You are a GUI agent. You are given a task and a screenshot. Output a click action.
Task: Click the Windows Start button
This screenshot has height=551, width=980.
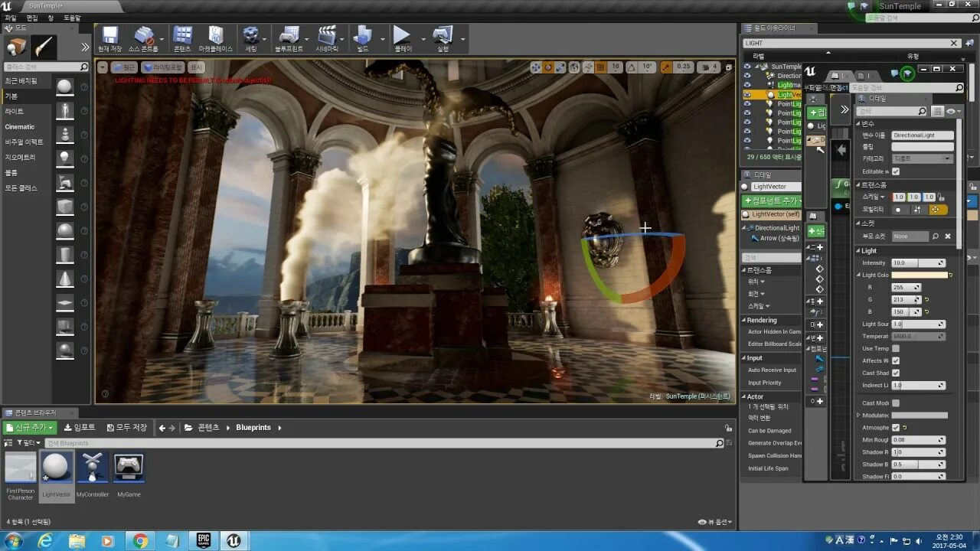[13, 541]
